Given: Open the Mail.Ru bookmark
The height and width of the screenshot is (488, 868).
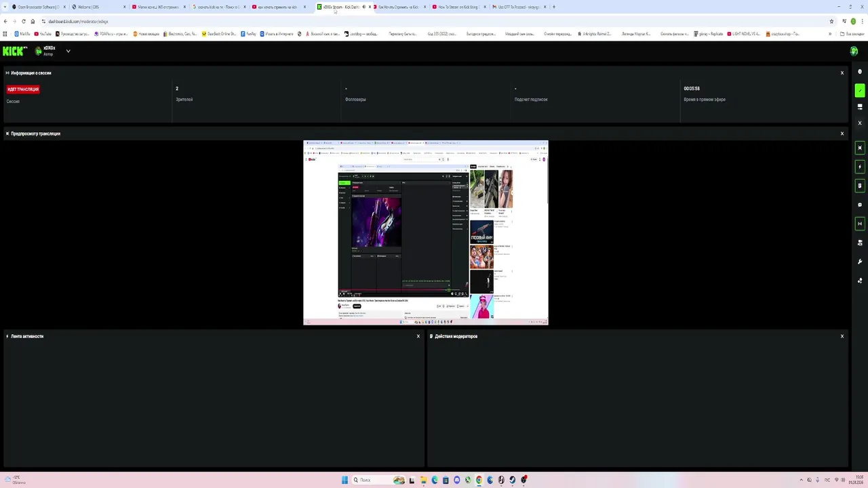Looking at the screenshot, I should pos(22,34).
